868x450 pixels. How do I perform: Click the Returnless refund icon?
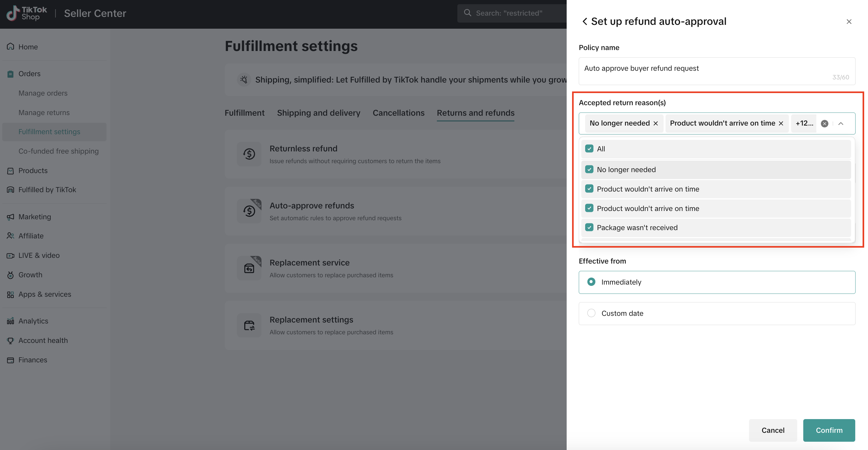[249, 154]
